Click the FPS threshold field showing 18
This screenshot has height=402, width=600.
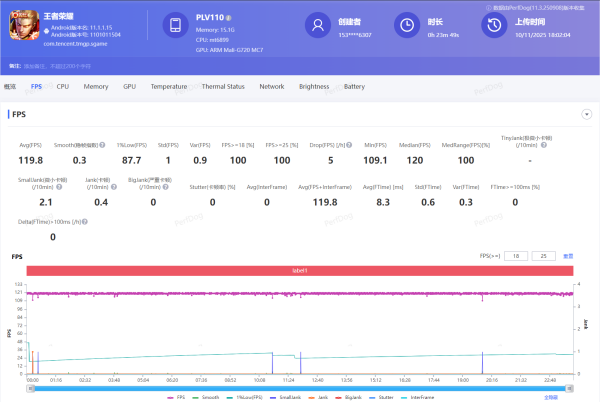[x=517, y=256]
